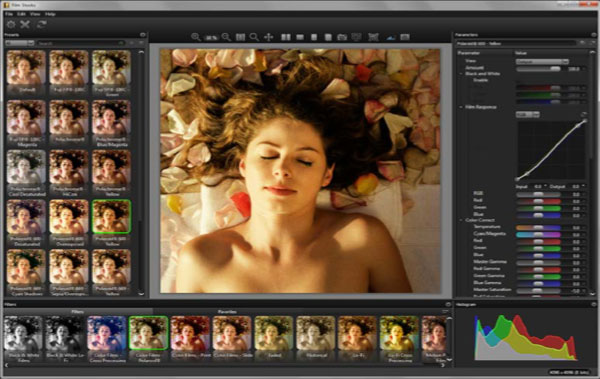Screen dimensions: 600x379
Task: Click the monitor display icon
Action: click(357, 37)
